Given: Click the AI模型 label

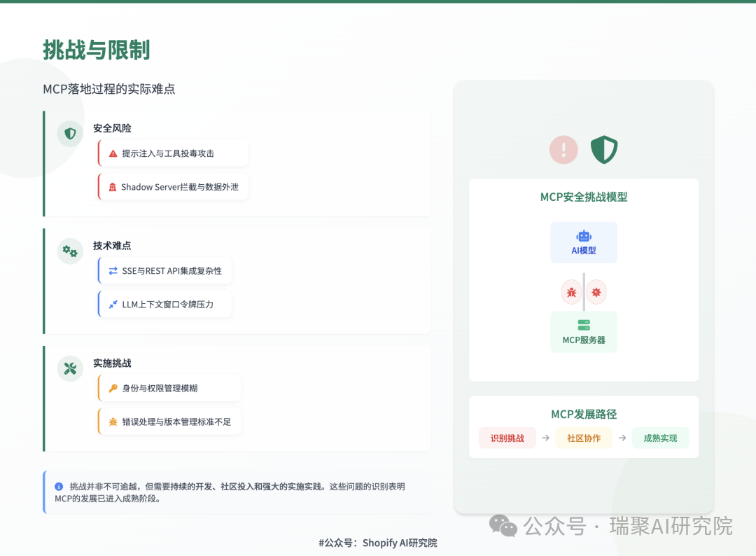Looking at the screenshot, I should (x=583, y=251).
